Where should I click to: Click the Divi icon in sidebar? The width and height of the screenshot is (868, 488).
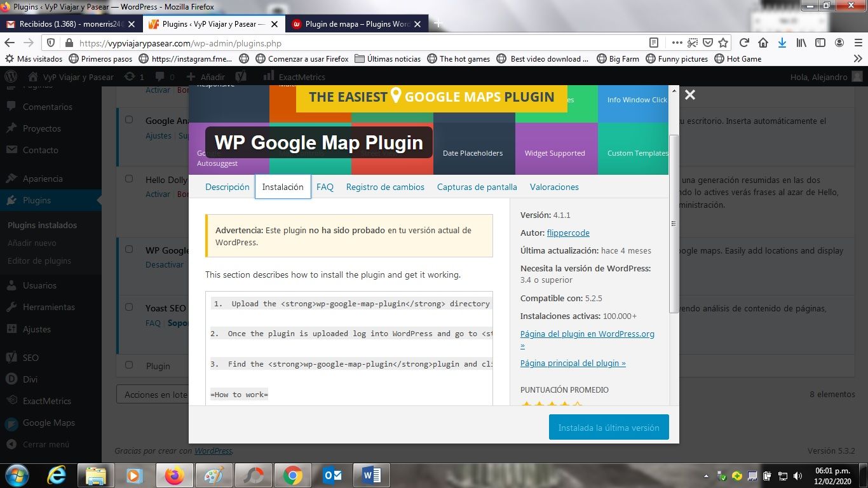(11, 379)
